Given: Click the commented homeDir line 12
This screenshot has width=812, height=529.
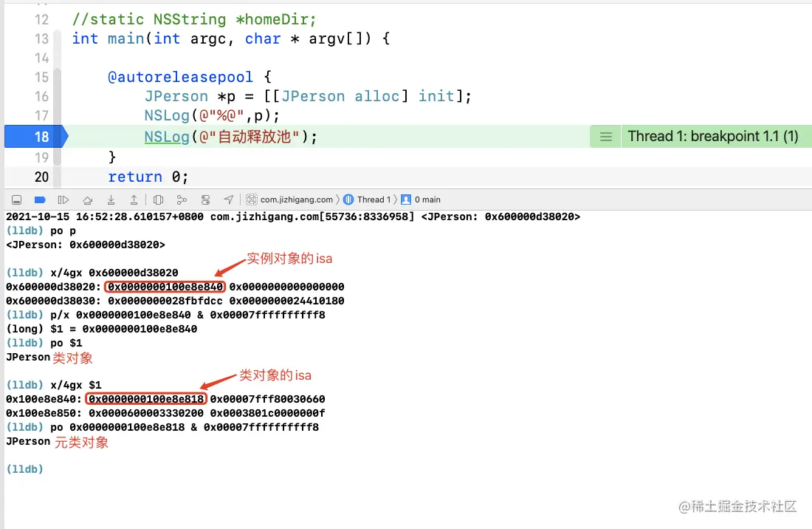Looking at the screenshot, I should 193,20.
